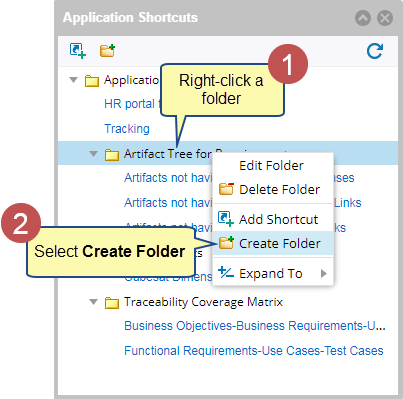403x399 pixels.
Task: Refresh the Application Shortcuts panel
Action: pyautogui.click(x=375, y=51)
